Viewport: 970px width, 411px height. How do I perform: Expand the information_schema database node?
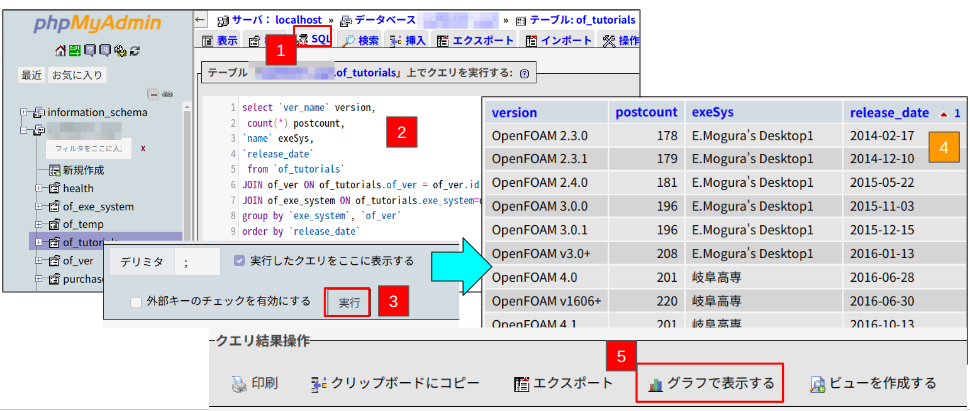pyautogui.click(x=24, y=112)
